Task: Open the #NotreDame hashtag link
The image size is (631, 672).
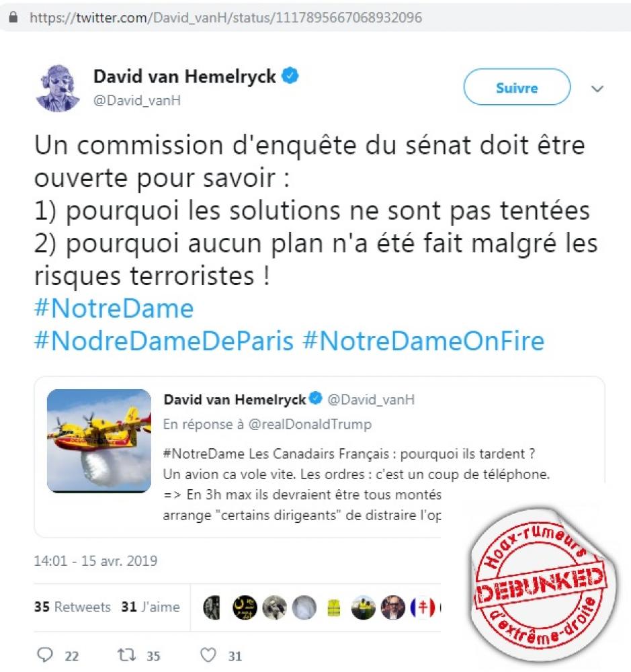Action: [114, 308]
